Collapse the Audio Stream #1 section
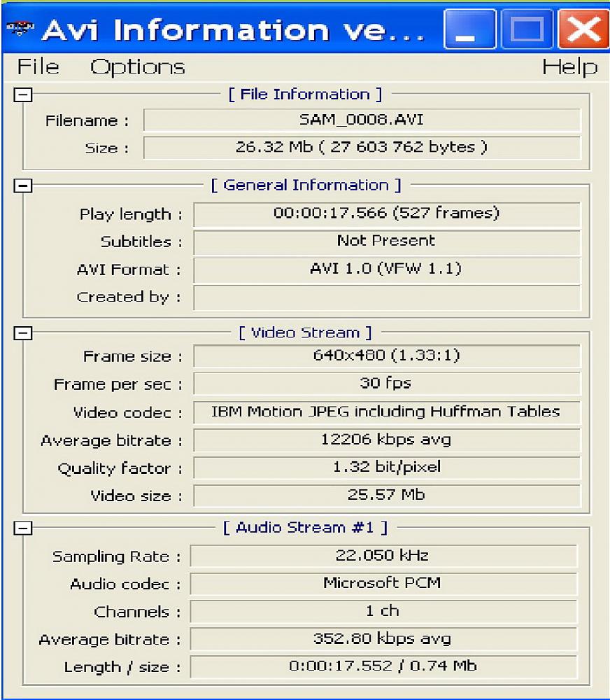 point(23,528)
